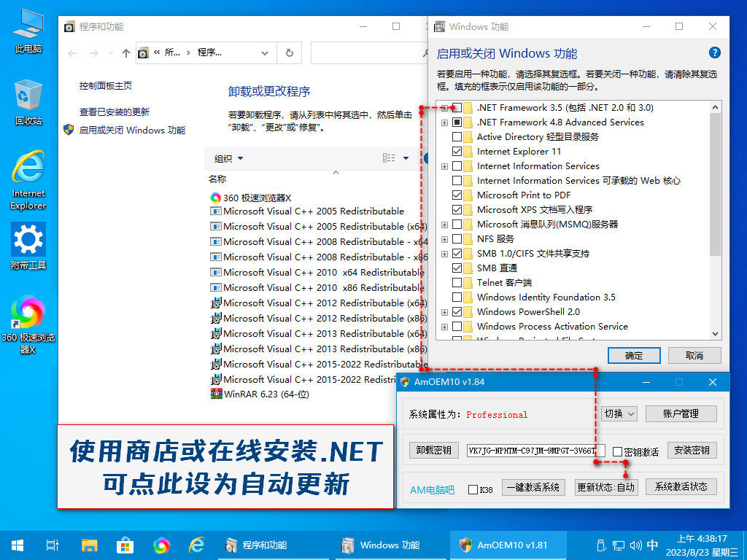Screen dimensions: 747x560
Task: Expand the Windows PowerShell 2.0 node
Action: coord(444,312)
